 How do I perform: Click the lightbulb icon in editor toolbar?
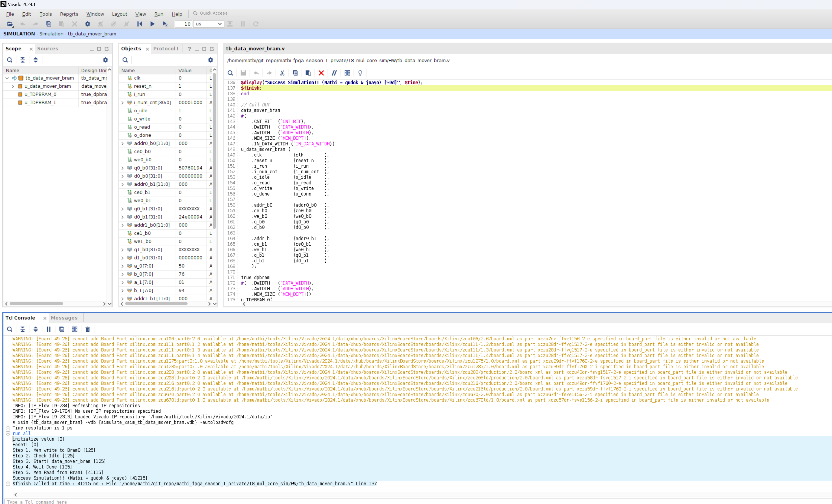(360, 73)
